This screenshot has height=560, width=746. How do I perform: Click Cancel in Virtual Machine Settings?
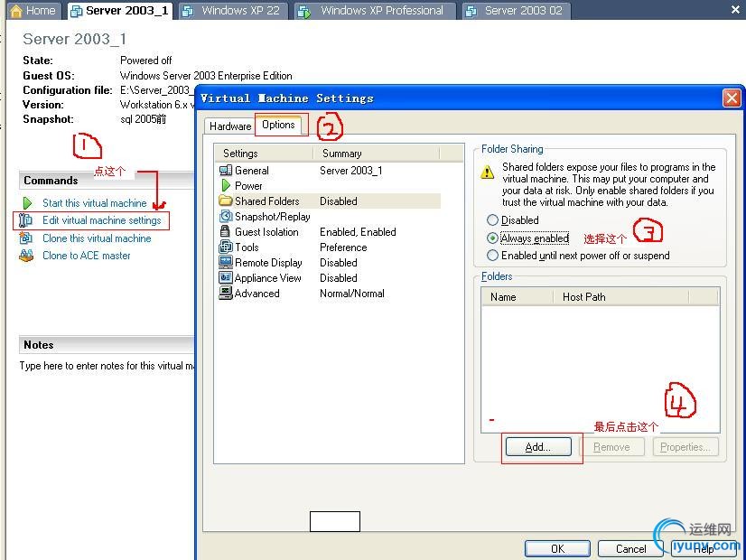[630, 548]
